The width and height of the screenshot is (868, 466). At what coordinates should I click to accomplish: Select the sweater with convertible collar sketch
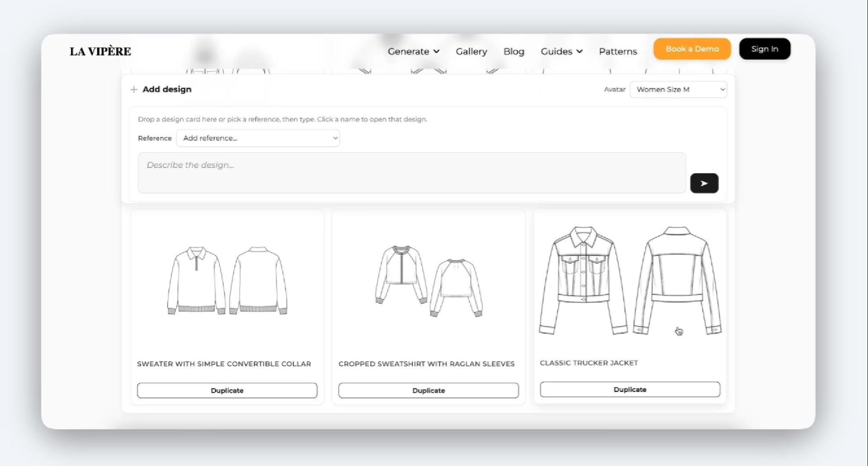[x=227, y=280]
